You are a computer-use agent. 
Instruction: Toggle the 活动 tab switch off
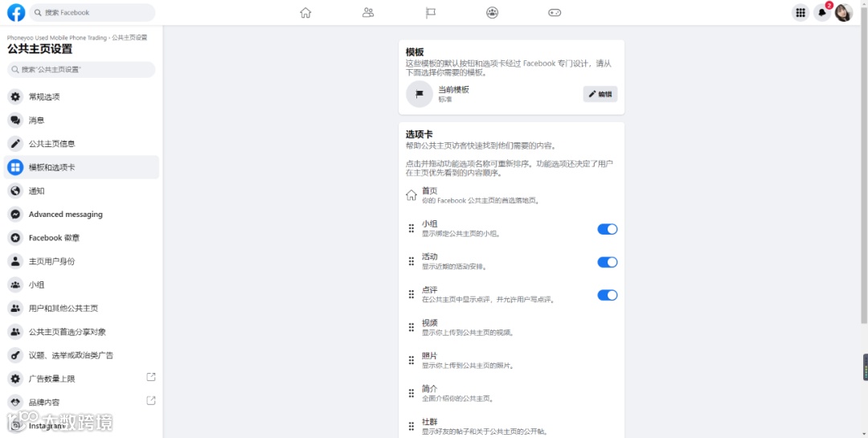tap(608, 262)
